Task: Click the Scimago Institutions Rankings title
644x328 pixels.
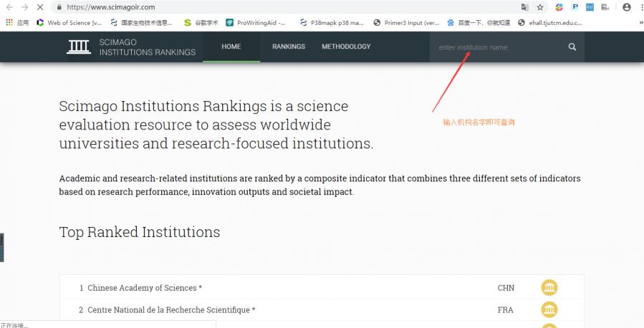Action: 148,47
